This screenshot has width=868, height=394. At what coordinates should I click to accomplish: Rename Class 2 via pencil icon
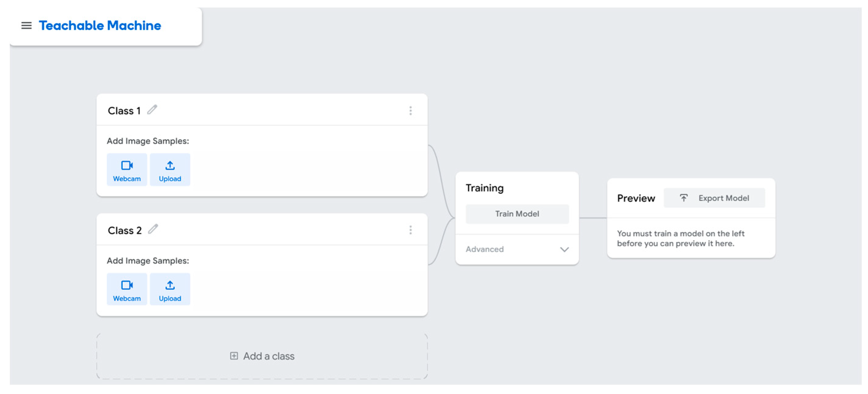tap(153, 229)
